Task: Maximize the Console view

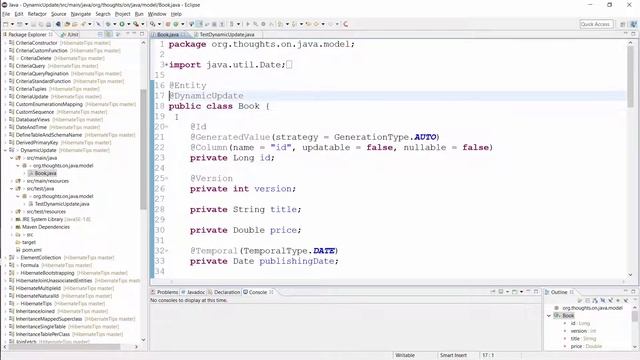Action: pyautogui.click(x=536, y=291)
